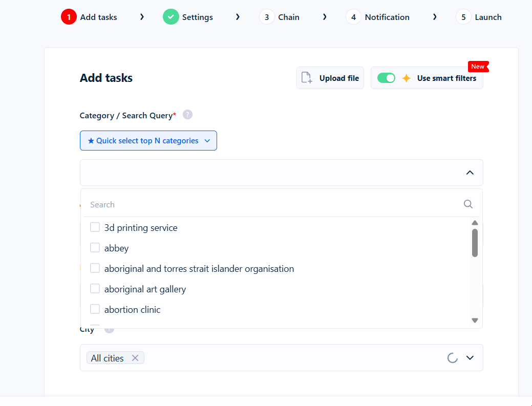The image size is (532, 406).
Task: Click the magnifier icon in the search box
Action: coord(468,204)
